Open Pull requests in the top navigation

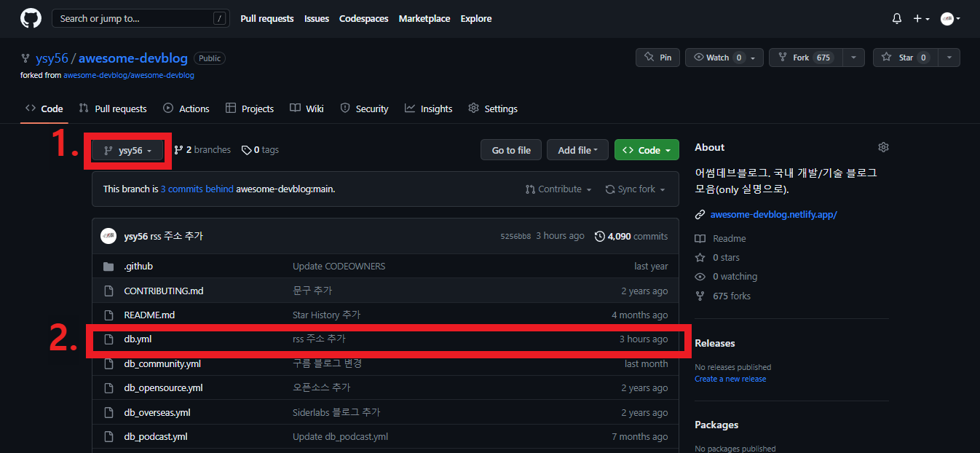267,18
